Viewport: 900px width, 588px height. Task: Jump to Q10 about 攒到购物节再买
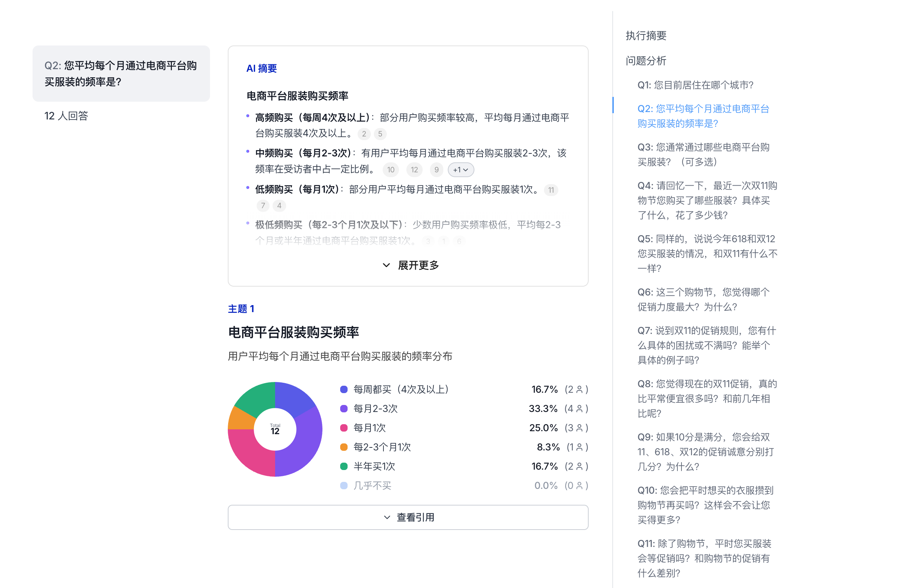(x=706, y=505)
